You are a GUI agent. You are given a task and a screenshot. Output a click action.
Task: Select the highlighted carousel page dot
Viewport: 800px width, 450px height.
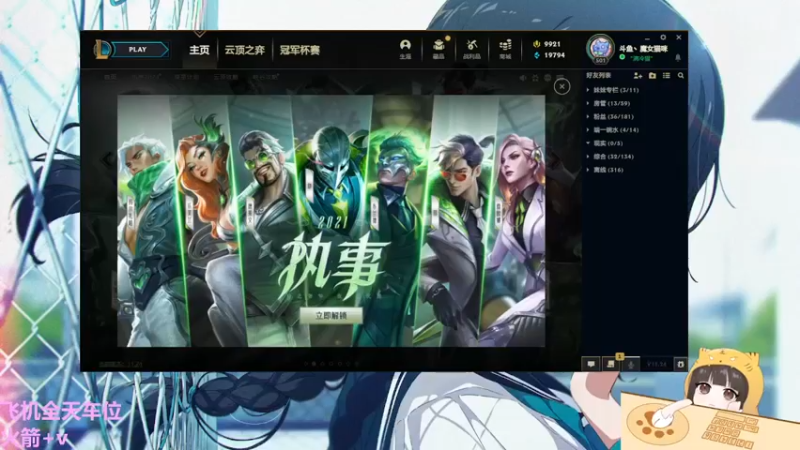[x=314, y=364]
